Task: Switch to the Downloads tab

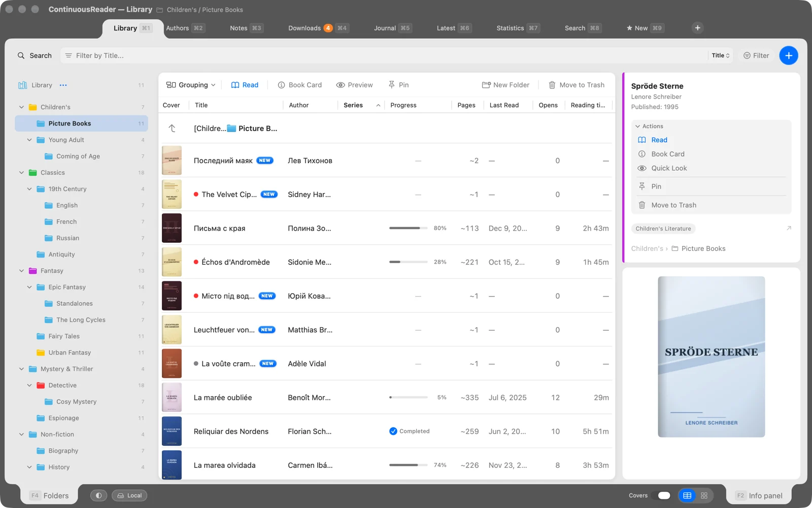Action: [318, 28]
